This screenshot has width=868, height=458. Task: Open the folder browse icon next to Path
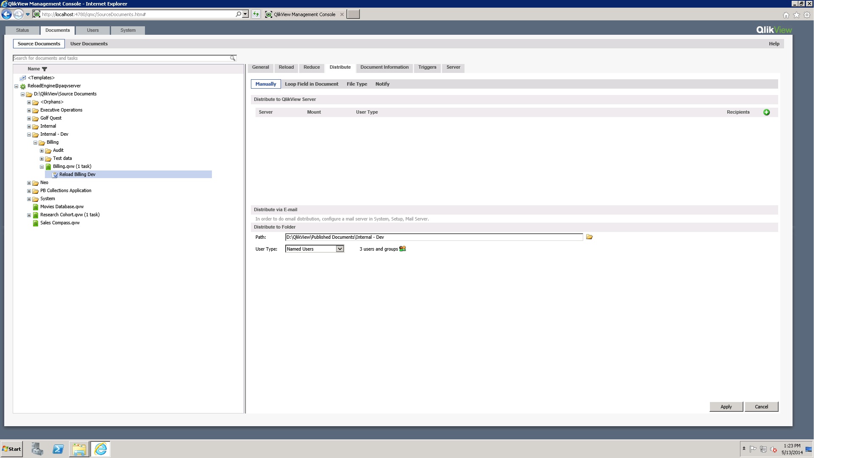[x=589, y=237]
